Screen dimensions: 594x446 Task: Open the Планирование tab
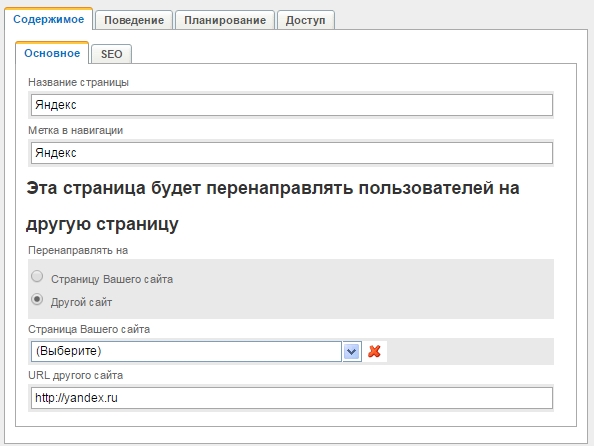[x=225, y=20]
